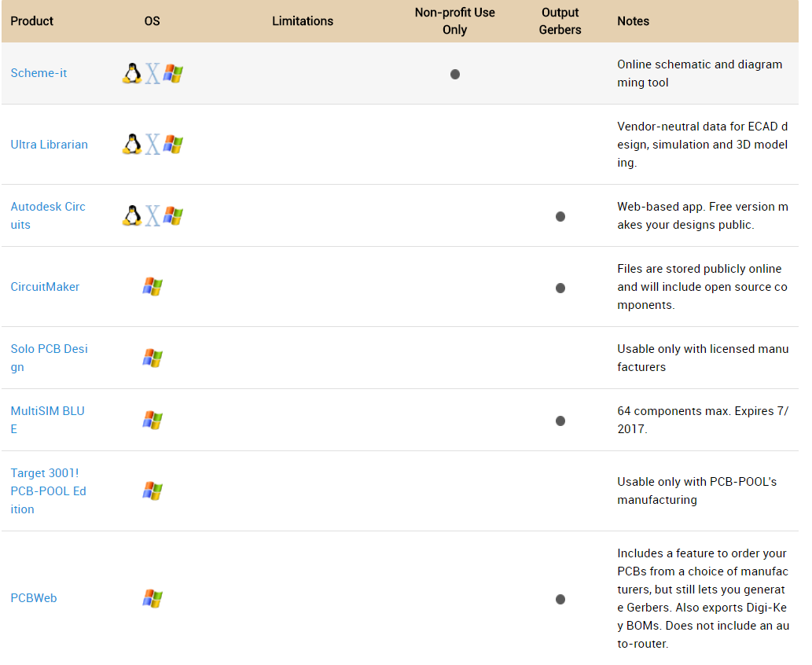Viewport: 812px width, 665px height.
Task: Open the Ultra Librarian product link
Action: (50, 145)
